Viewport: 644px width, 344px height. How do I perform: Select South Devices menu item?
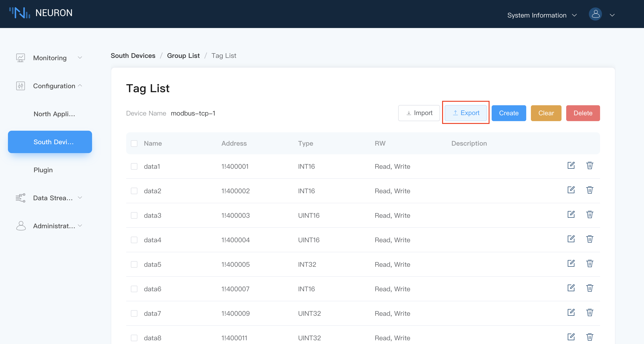pyautogui.click(x=50, y=142)
